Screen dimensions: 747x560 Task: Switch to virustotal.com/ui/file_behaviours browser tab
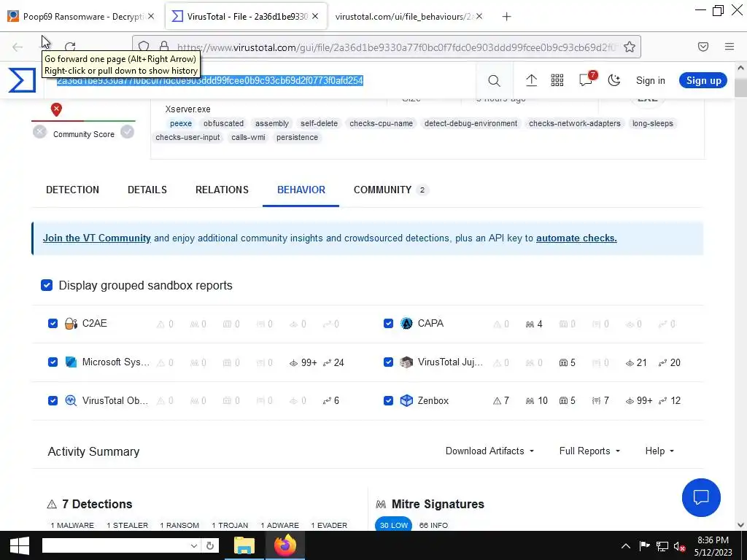409,17
